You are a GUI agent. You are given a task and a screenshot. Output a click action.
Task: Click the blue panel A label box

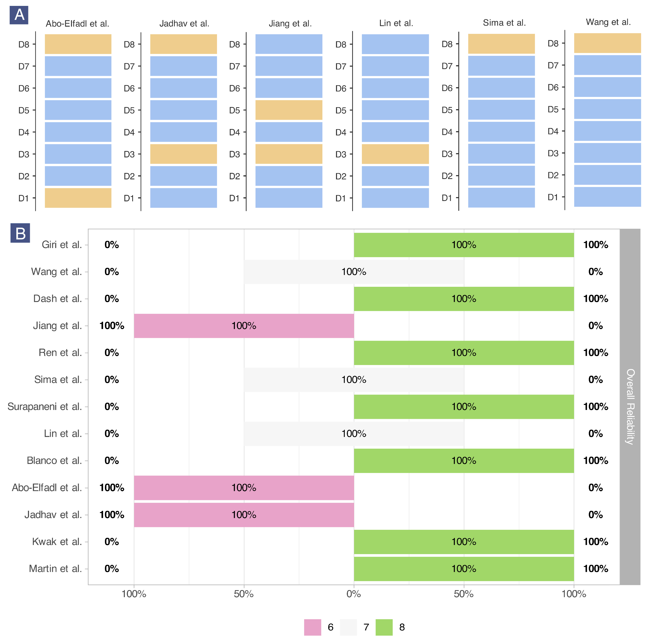[x=19, y=15]
